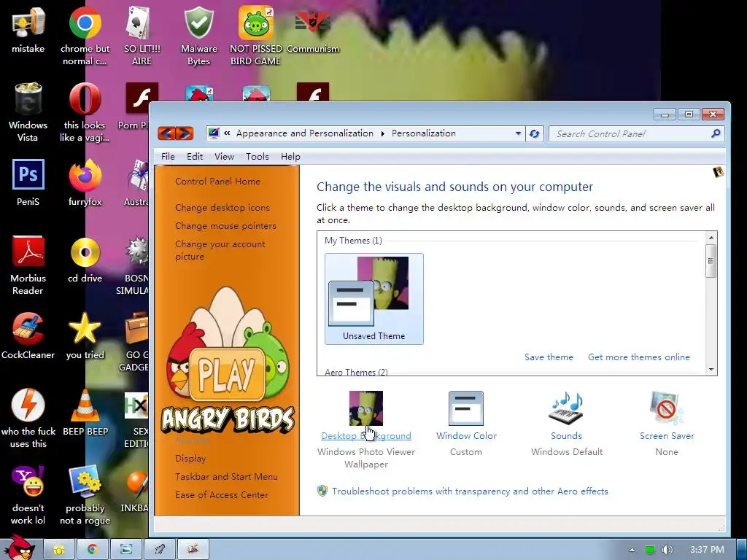The width and height of the screenshot is (747, 560).
Task: Click 'Get more themes online' link
Action: click(639, 357)
